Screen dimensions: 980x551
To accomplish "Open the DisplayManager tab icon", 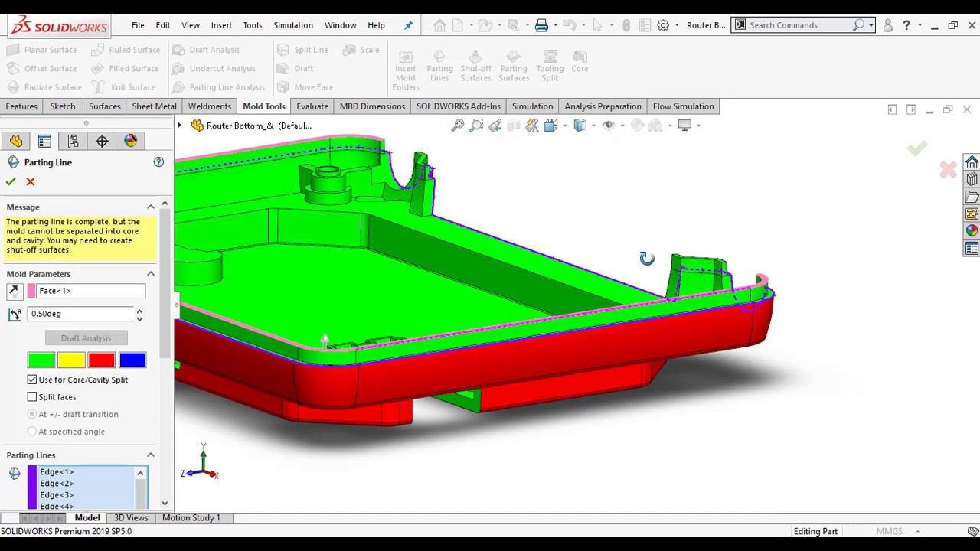I will (130, 141).
